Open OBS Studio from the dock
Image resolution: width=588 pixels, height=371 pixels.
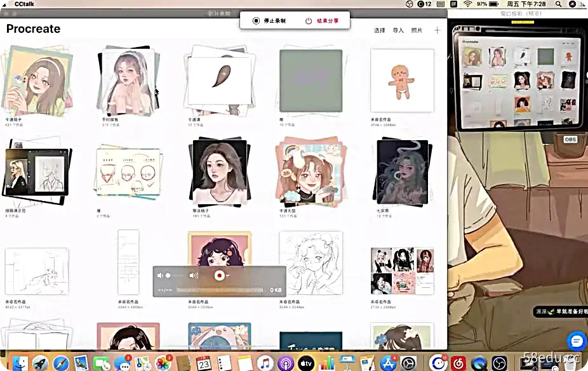click(x=500, y=363)
